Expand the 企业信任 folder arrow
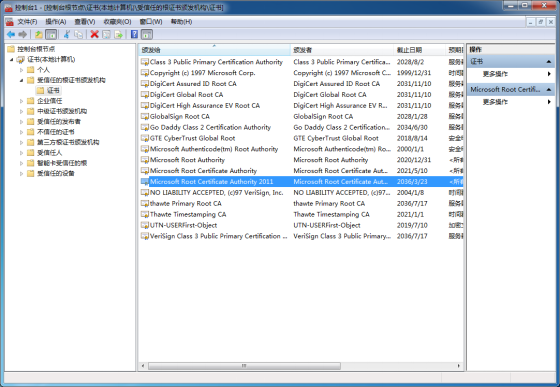The height and width of the screenshot is (387, 560). coord(21,101)
